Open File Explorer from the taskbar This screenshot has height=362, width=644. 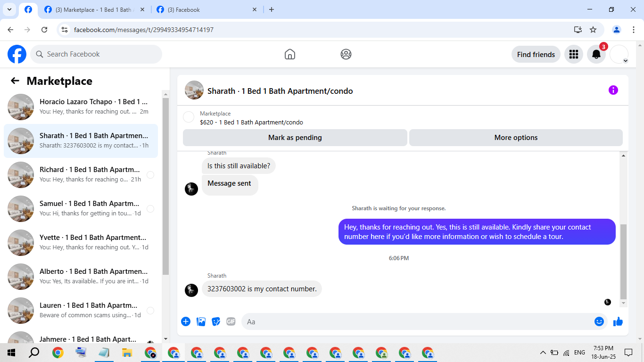click(127, 353)
